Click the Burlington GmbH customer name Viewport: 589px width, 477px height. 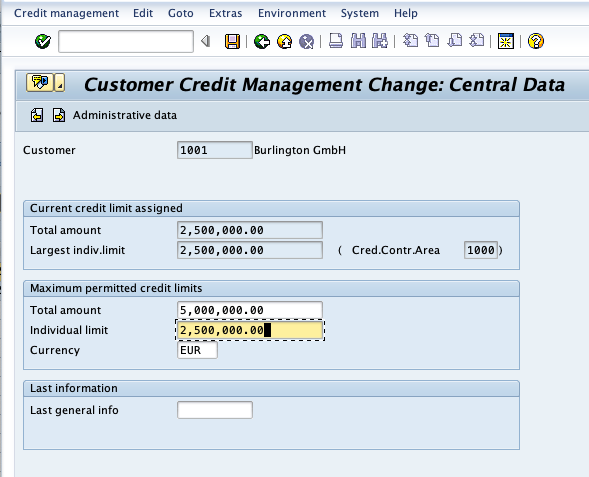[x=300, y=150]
